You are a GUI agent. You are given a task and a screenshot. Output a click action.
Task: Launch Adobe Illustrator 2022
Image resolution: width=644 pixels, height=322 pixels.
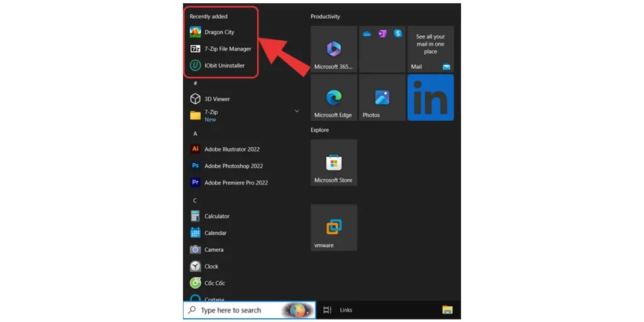(x=231, y=150)
